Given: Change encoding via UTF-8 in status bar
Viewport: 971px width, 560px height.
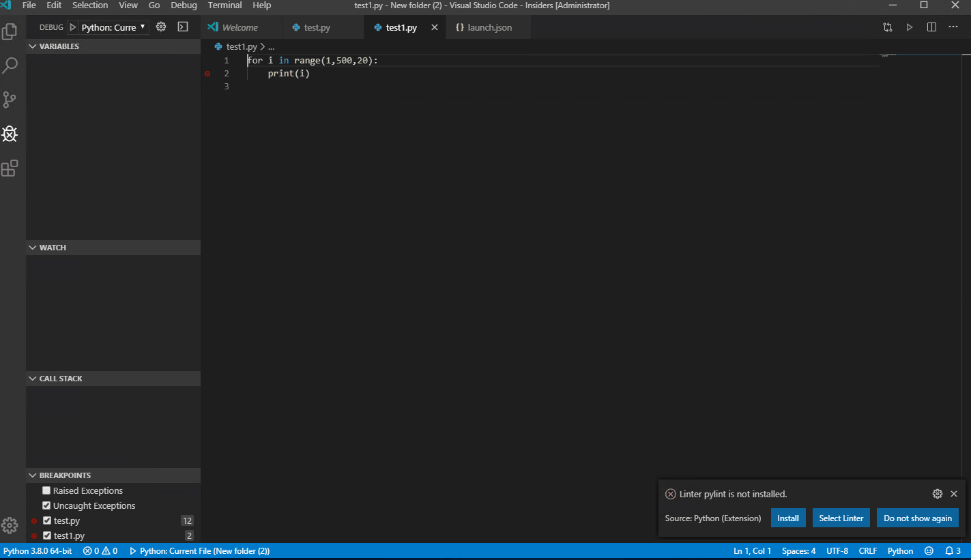Looking at the screenshot, I should pyautogui.click(x=837, y=551).
